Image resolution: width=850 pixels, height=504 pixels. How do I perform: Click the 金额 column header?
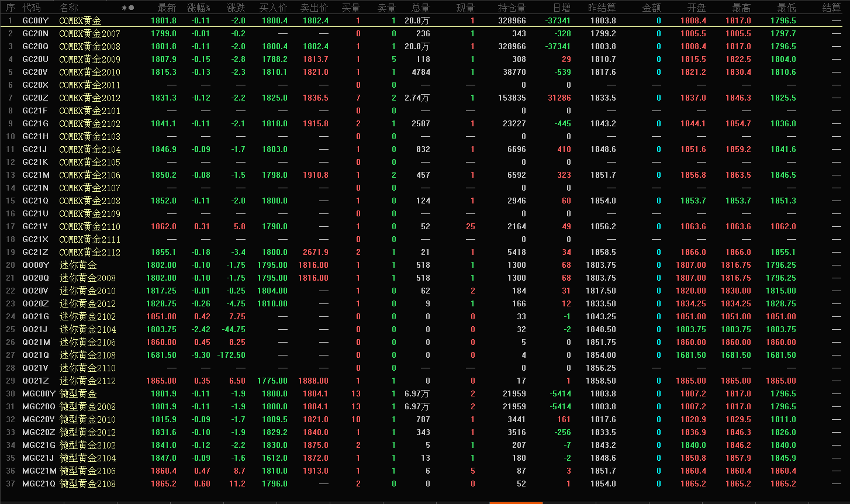click(652, 8)
